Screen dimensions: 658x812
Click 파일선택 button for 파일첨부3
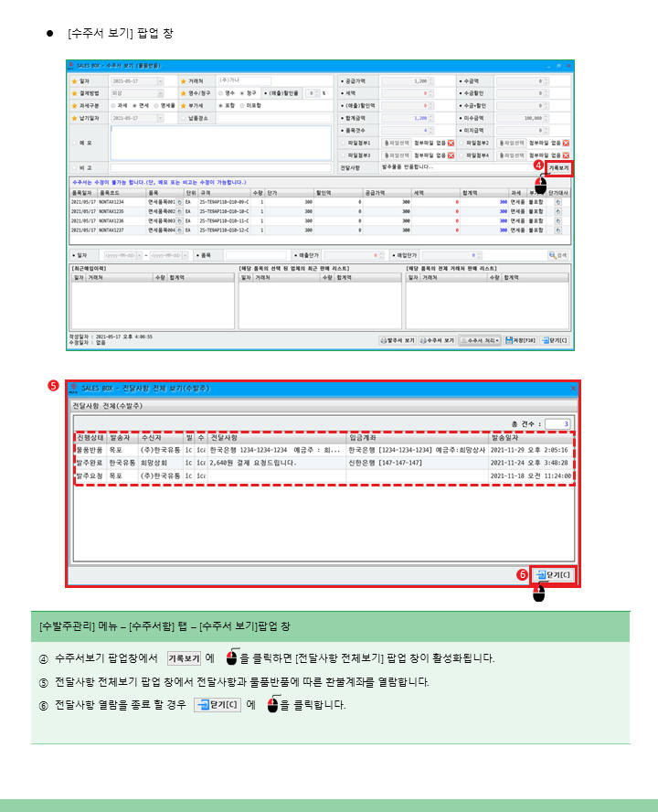[x=397, y=155]
